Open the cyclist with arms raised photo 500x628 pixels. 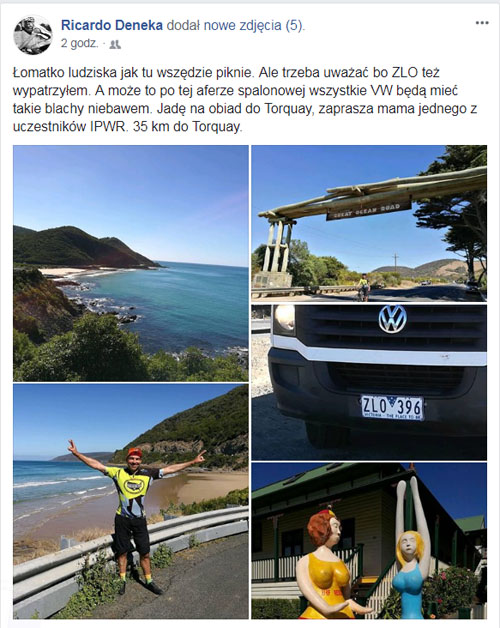(x=131, y=501)
